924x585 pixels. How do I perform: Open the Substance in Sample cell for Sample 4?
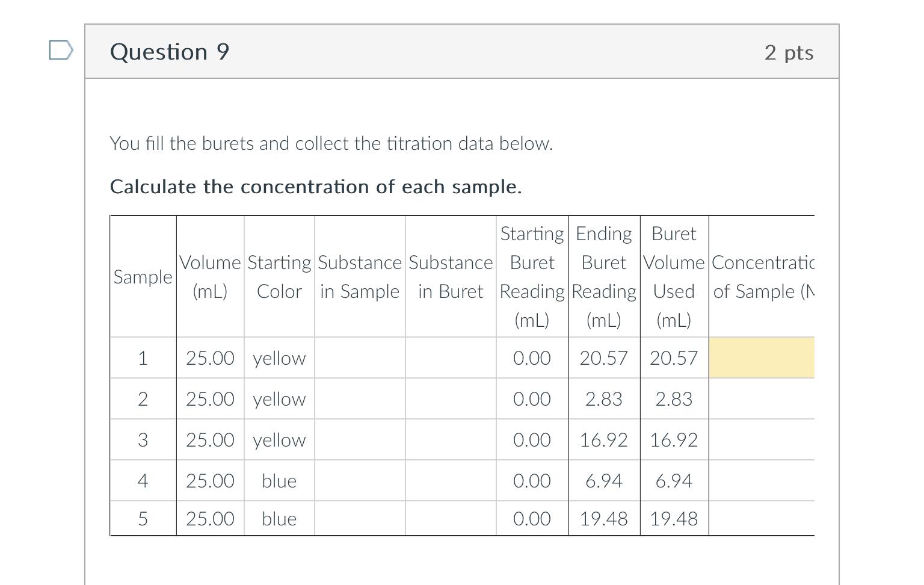(359, 480)
